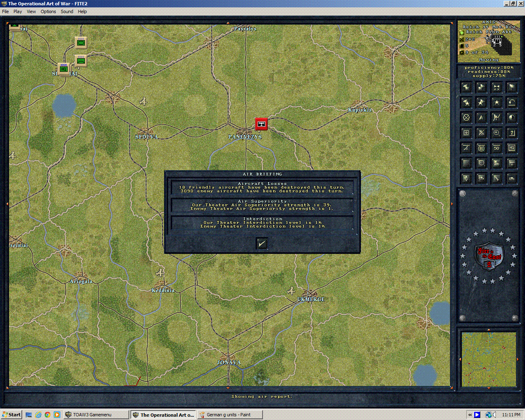Click the curved graph lines icon
The image size is (525, 420).
(x=496, y=118)
